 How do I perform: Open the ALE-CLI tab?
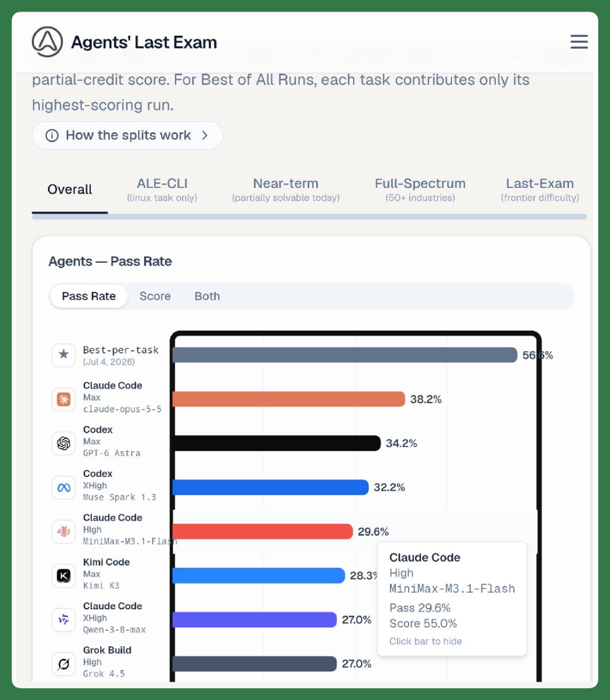(162, 190)
